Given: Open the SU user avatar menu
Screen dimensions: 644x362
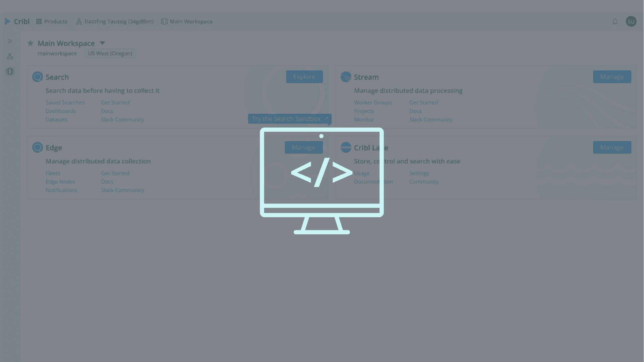Looking at the screenshot, I should click(631, 21).
